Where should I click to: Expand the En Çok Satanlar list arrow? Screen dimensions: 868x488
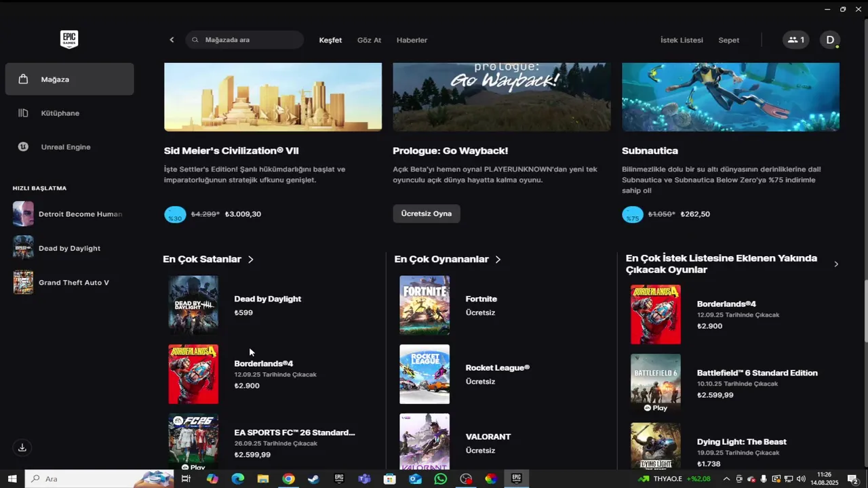[x=251, y=259]
